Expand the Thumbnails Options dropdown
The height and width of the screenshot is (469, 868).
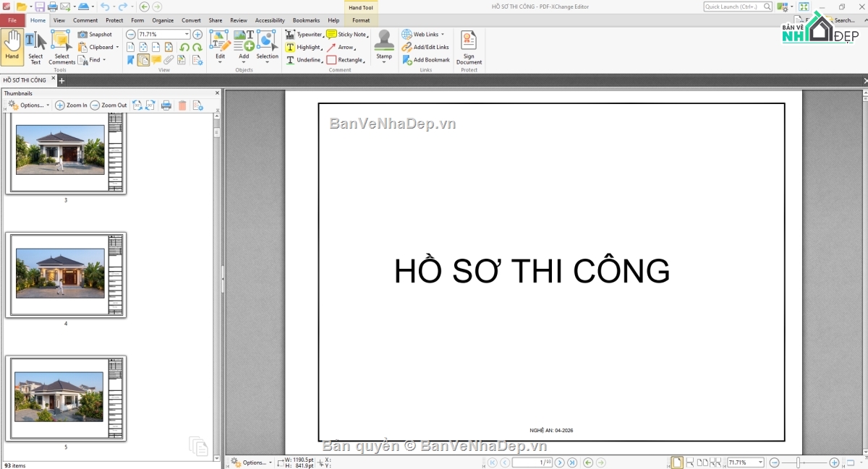coord(29,106)
